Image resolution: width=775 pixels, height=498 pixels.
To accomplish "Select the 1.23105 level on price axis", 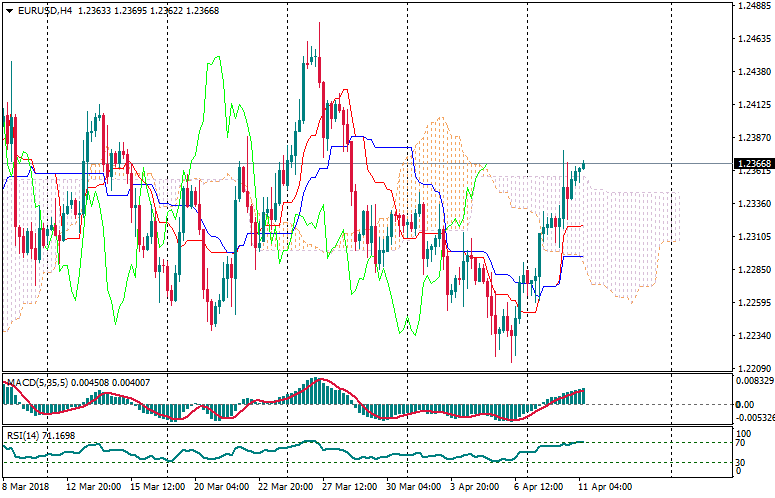I will pos(752,237).
